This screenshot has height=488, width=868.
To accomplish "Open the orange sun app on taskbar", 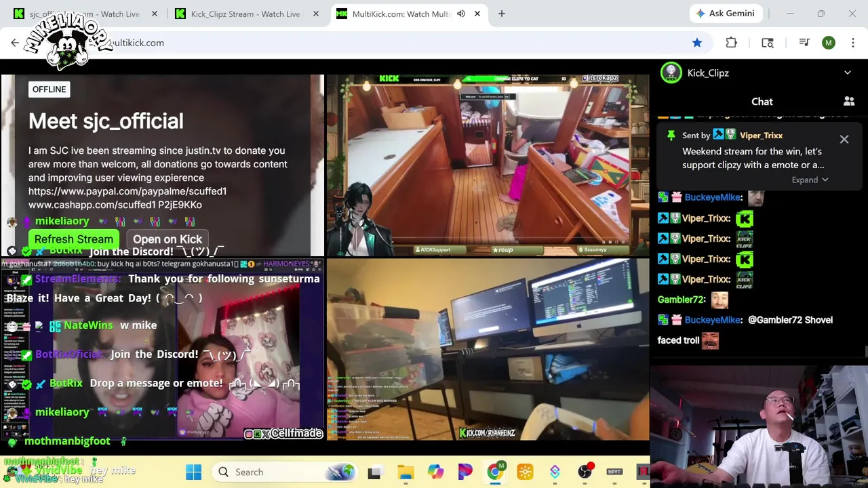I will [x=525, y=472].
